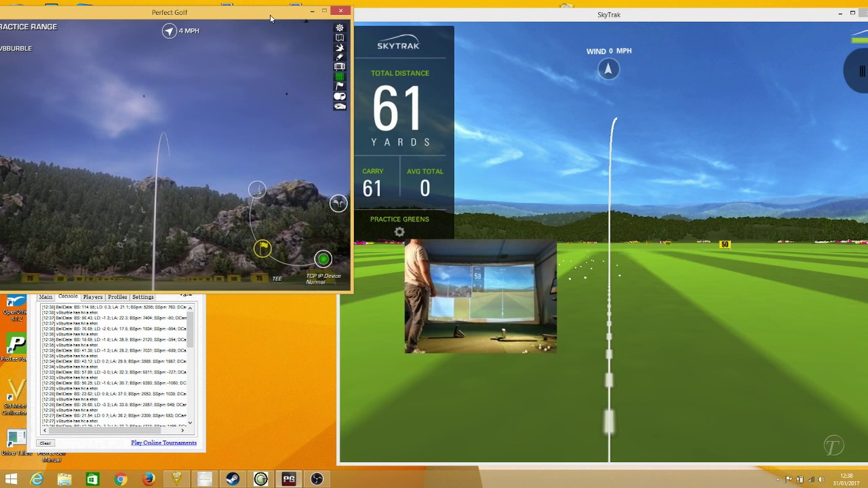868x488 pixels.
Task: Open Practice Greens settings gear in SkyTrak
Action: (x=399, y=232)
